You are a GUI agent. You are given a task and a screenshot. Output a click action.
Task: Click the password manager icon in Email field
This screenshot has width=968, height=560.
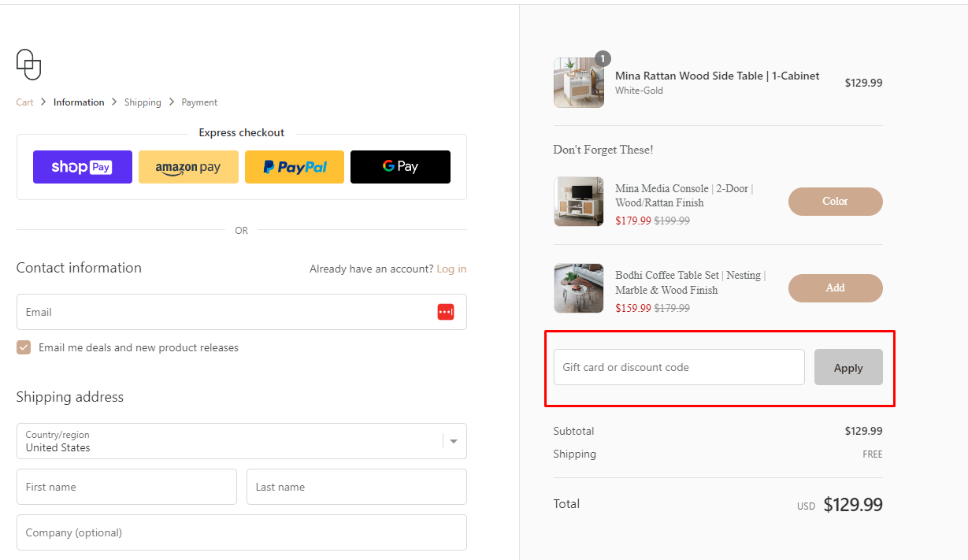[x=446, y=312]
